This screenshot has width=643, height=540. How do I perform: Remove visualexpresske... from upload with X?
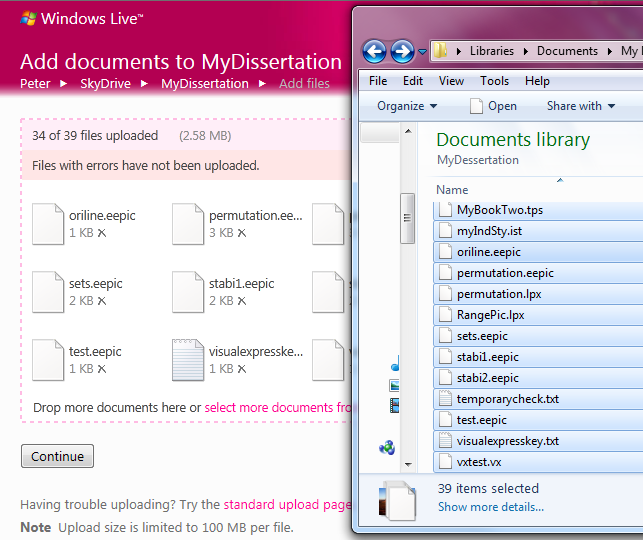point(242,369)
